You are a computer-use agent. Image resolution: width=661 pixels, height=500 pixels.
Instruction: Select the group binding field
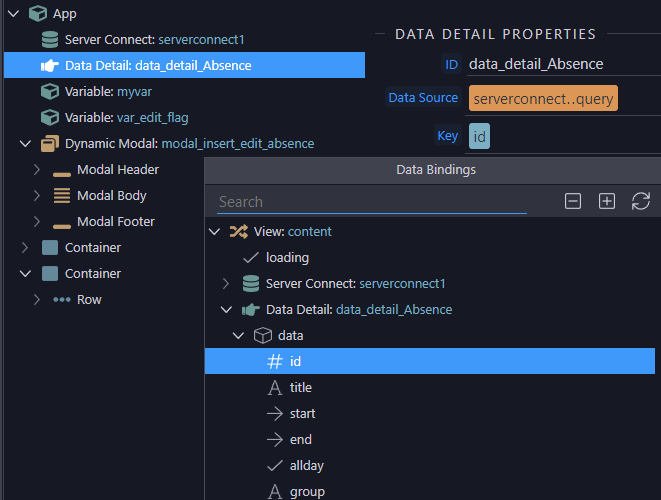[307, 492]
